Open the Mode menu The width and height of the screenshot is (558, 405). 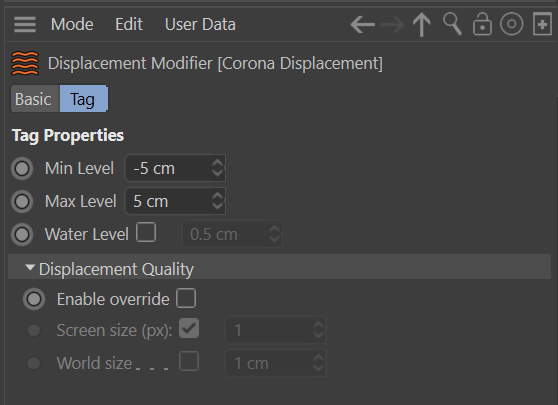click(x=72, y=25)
